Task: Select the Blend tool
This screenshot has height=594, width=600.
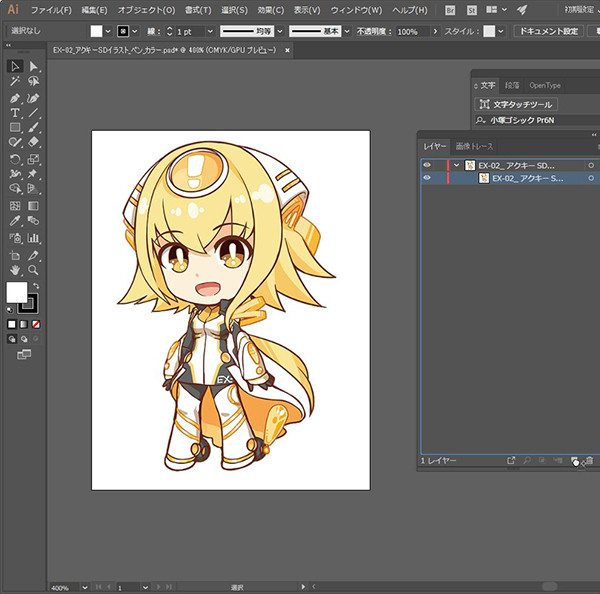Action: [x=33, y=221]
